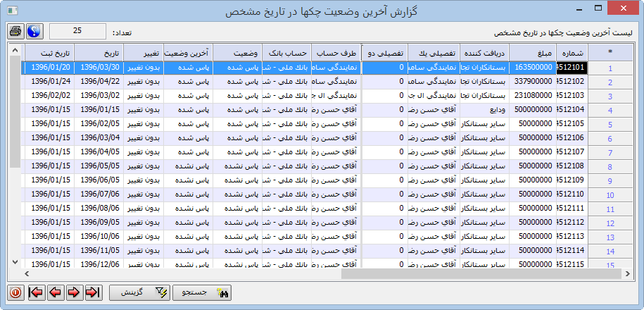This screenshot has width=644, height=310.
Task: Go to next record red right arrow
Action: click(75, 292)
